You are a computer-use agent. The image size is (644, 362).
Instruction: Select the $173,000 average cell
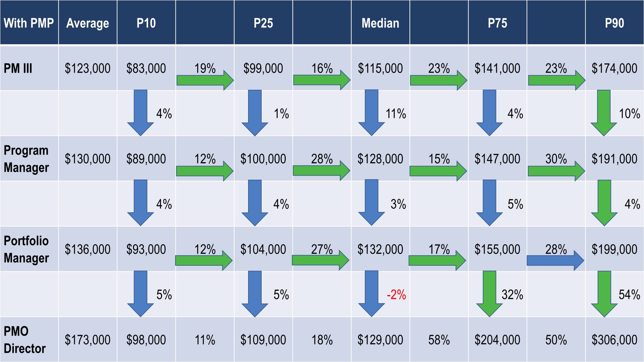[x=88, y=340]
